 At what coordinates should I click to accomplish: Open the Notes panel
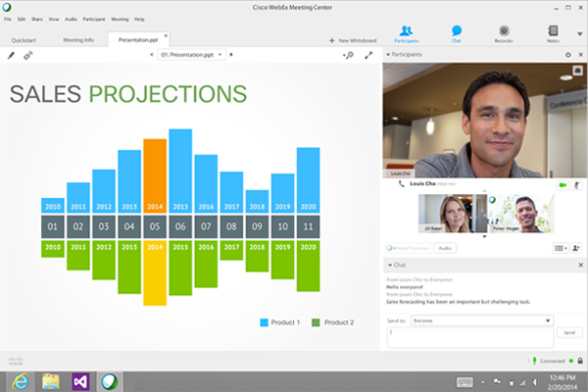point(554,33)
